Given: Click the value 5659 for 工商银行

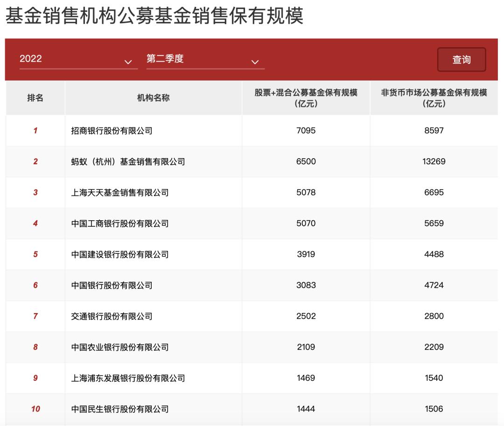Looking at the screenshot, I should click(x=434, y=223).
